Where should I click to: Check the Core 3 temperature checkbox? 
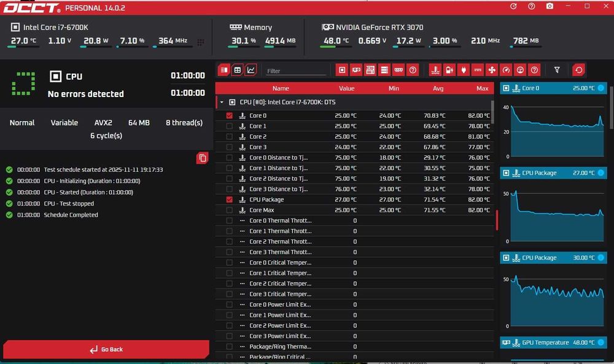(229, 147)
